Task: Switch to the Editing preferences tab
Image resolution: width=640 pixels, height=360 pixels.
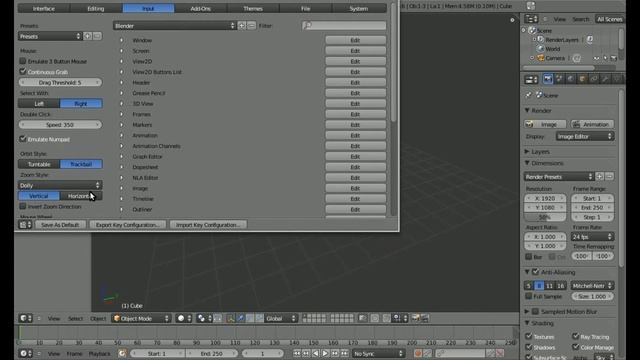Action: pyautogui.click(x=96, y=8)
